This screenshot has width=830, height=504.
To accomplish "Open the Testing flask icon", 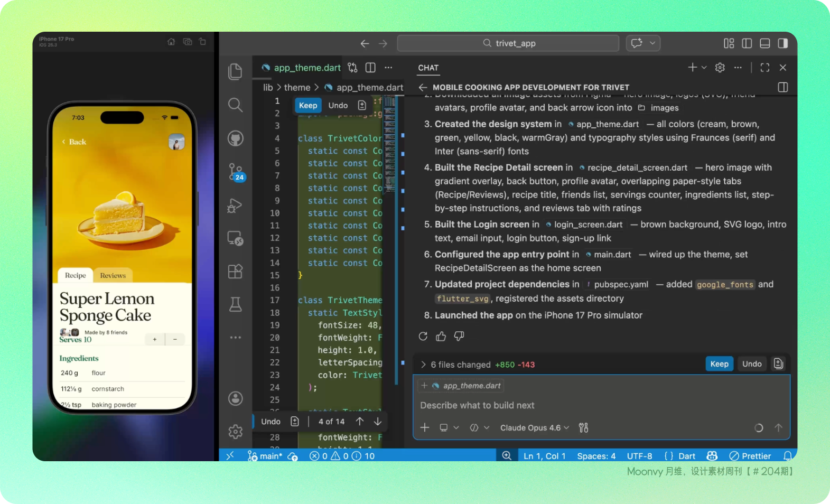I will tap(235, 304).
